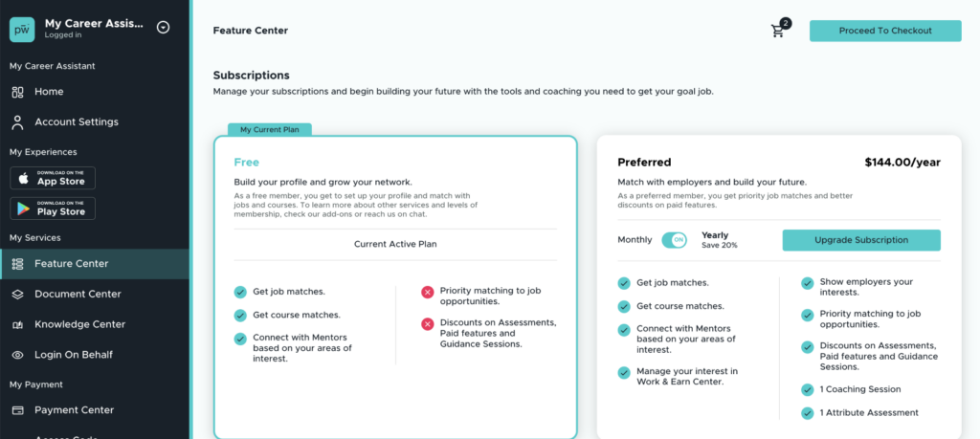Click the Home grid icon
Screen dimensions: 980x439
(x=17, y=92)
